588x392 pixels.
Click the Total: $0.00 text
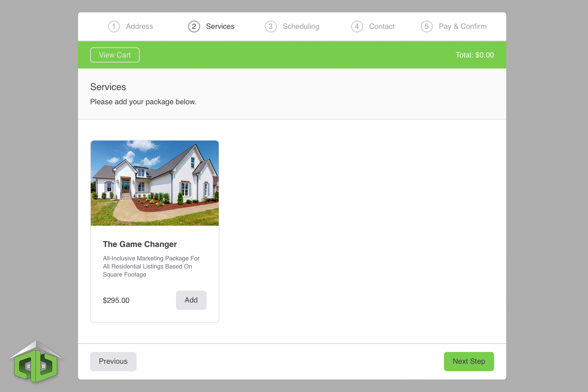pyautogui.click(x=475, y=55)
